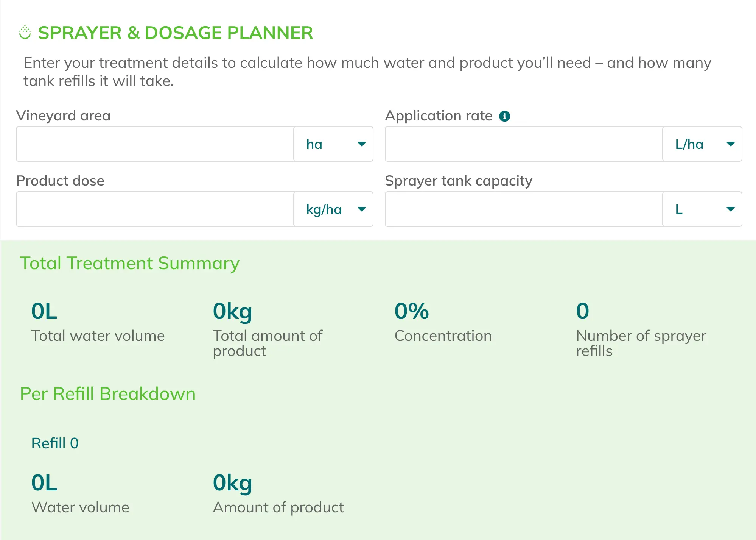Click the '0kg' value above Total amount of product
This screenshot has height=540, width=756.
(x=232, y=312)
